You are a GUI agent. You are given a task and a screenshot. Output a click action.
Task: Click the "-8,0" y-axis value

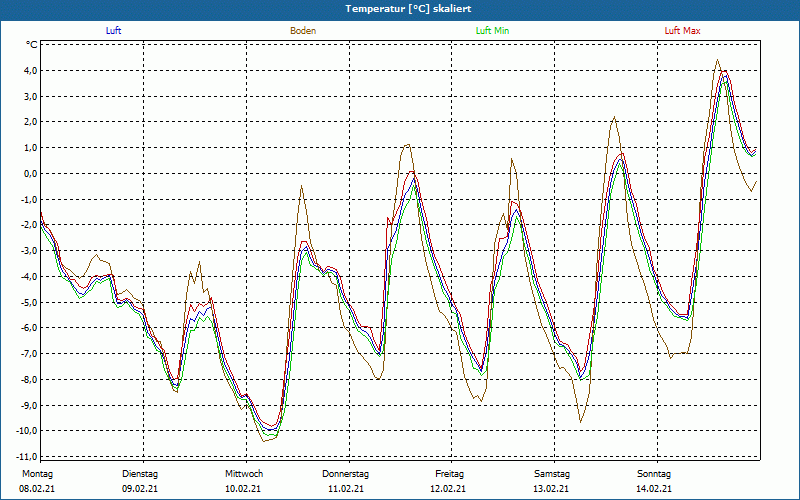[x=29, y=380]
